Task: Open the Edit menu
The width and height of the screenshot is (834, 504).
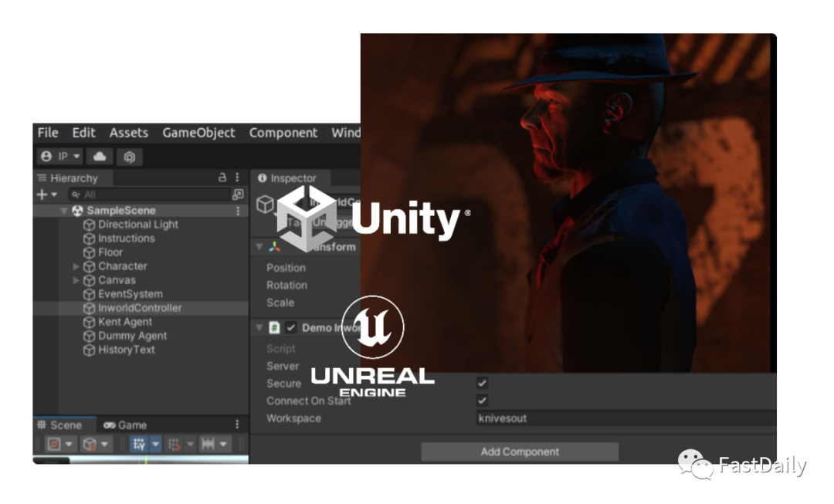Action: 83,133
